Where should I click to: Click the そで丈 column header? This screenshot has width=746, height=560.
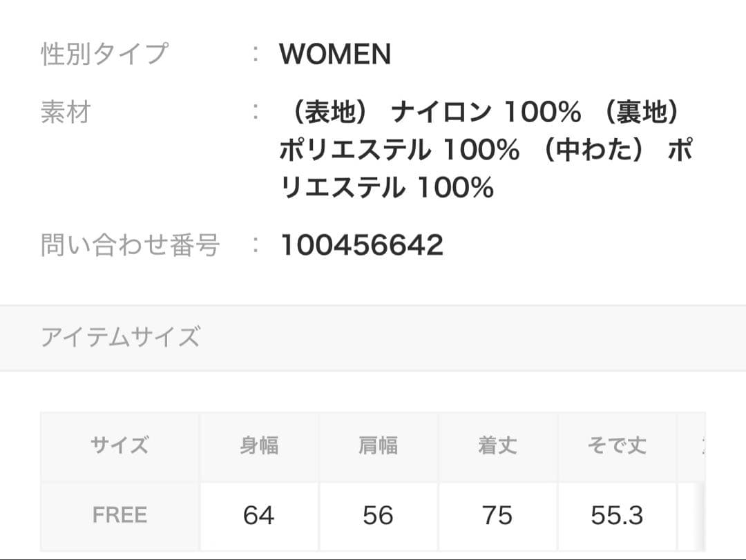[617, 445]
